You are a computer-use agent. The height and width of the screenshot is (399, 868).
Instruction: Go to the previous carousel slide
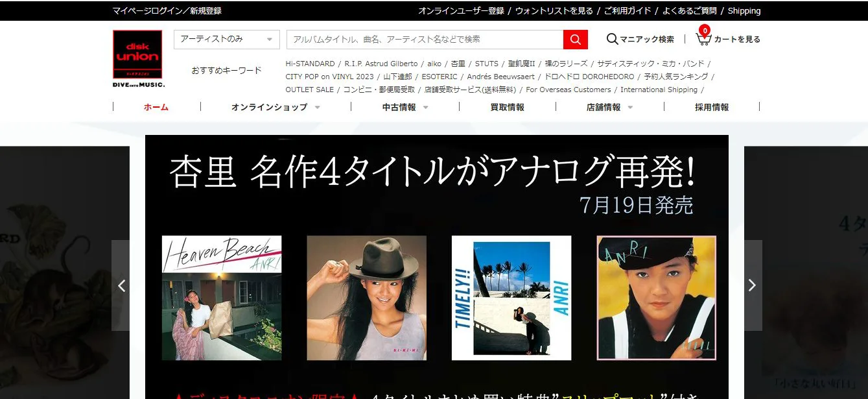[x=121, y=285]
